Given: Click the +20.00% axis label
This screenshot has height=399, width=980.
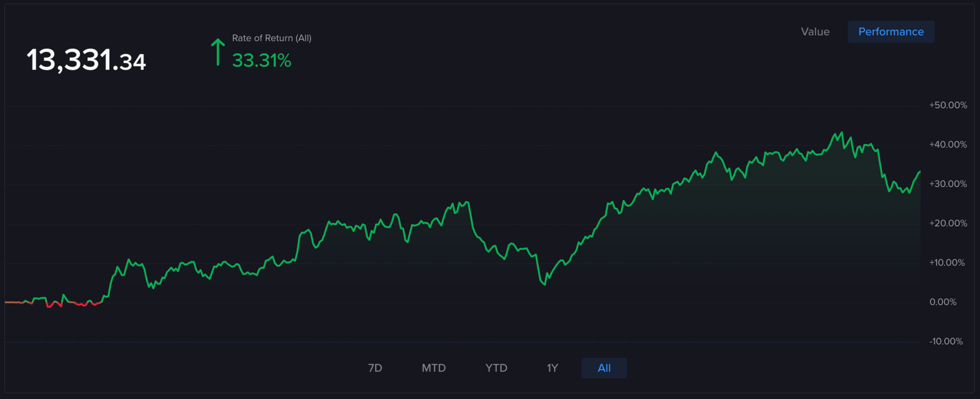Looking at the screenshot, I should [948, 223].
